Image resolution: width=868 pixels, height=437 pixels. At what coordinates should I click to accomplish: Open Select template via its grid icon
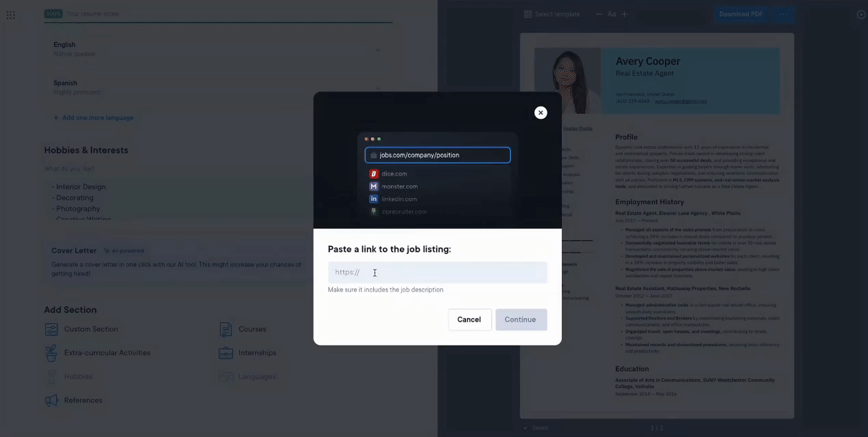coord(526,14)
